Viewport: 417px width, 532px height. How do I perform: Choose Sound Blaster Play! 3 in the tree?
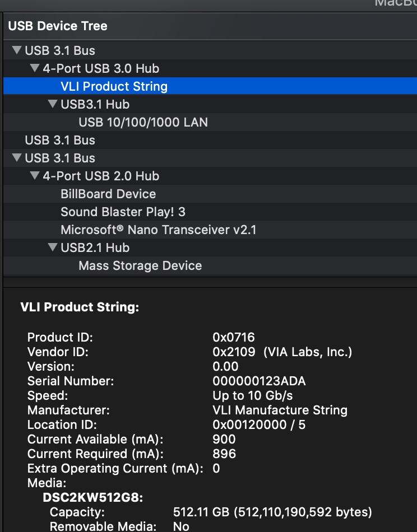click(x=123, y=212)
